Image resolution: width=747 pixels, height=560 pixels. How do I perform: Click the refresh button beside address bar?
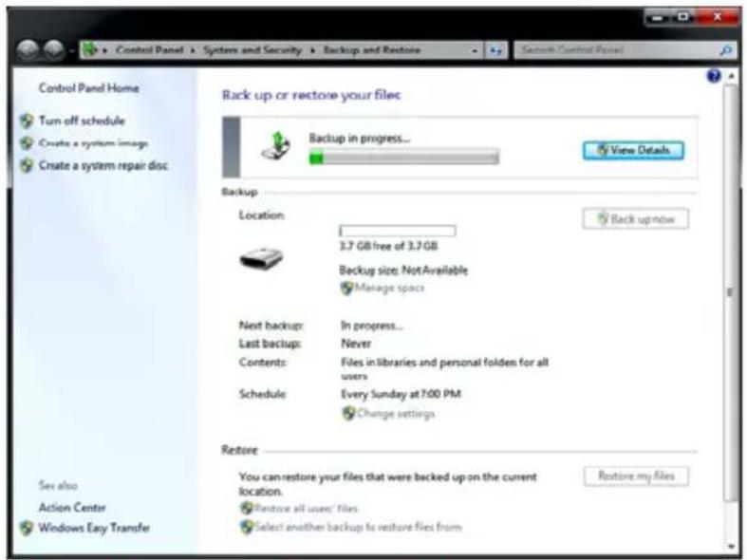[495, 50]
